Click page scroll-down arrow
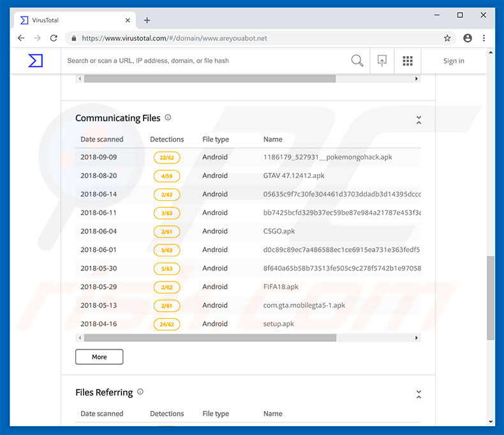Image resolution: width=504 pixels, height=435 pixels. [x=491, y=422]
